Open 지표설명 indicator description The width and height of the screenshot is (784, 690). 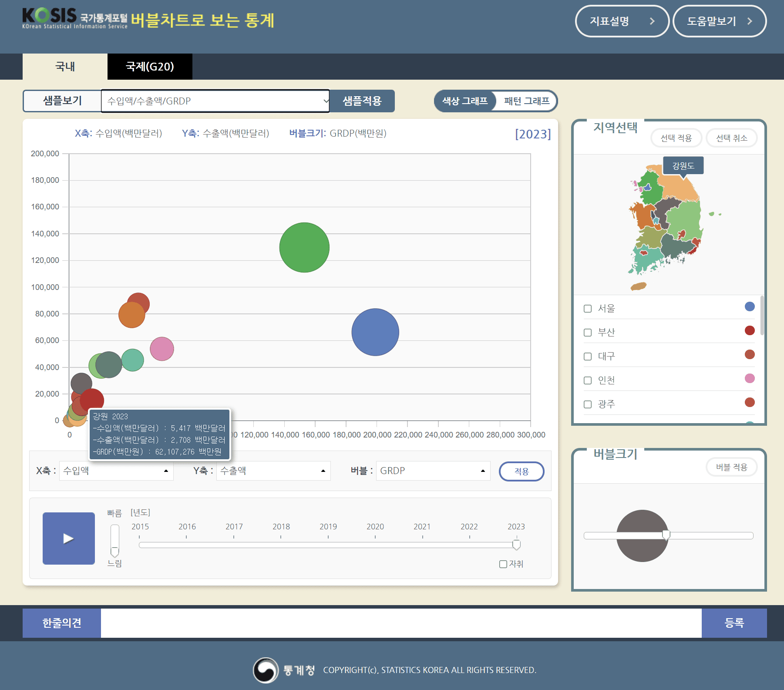(x=622, y=21)
